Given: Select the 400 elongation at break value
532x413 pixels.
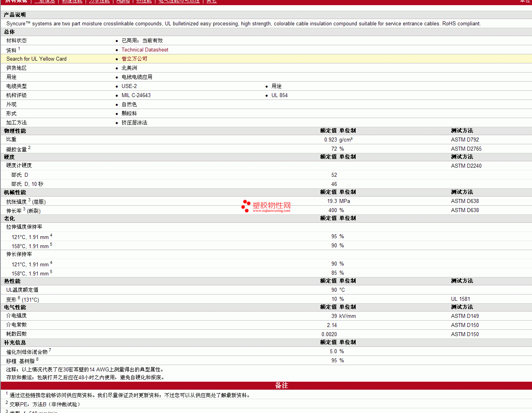Looking at the screenshot, I should (333, 210).
